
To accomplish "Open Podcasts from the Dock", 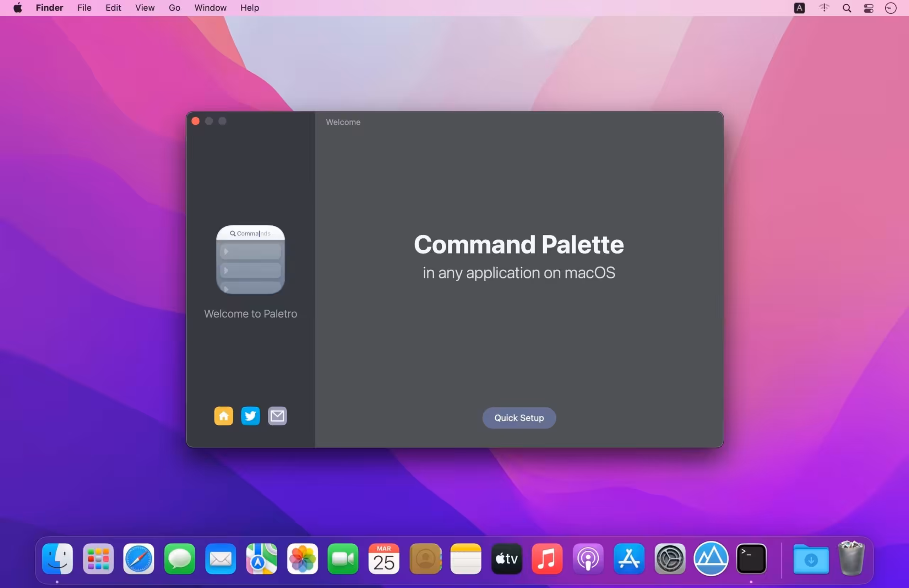I will click(588, 559).
